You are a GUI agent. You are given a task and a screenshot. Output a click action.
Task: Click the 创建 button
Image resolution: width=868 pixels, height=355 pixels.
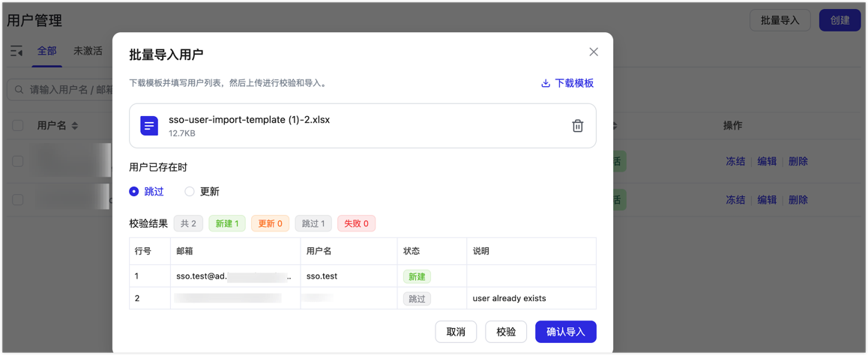840,20
